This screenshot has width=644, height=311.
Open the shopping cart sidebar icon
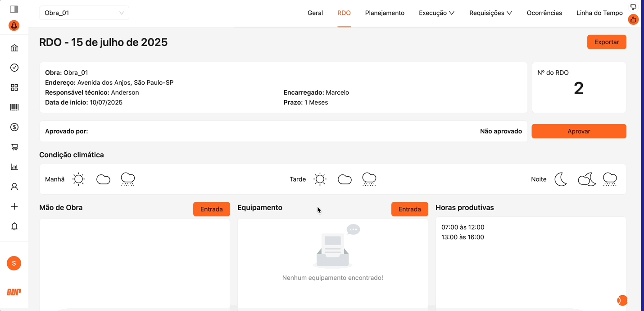coord(14,147)
